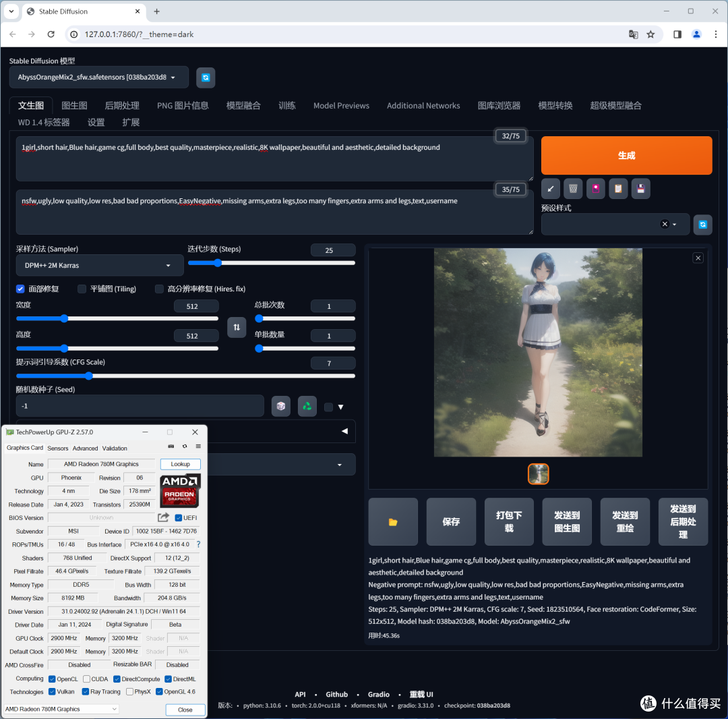
Task: Open extra networks via pink card icon
Action: (x=596, y=189)
